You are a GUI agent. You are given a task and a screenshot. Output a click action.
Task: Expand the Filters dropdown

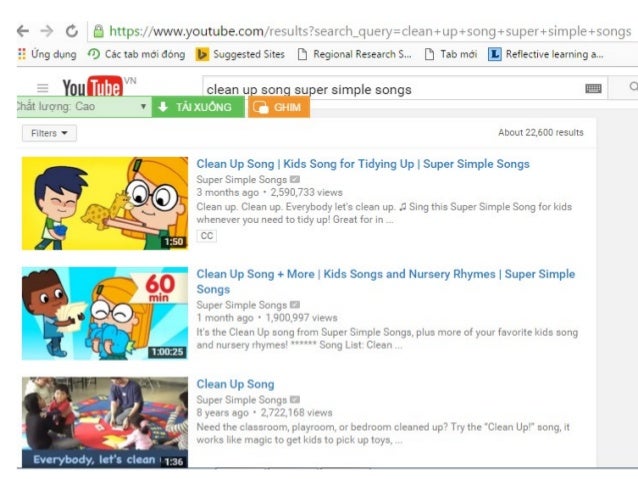(49, 133)
